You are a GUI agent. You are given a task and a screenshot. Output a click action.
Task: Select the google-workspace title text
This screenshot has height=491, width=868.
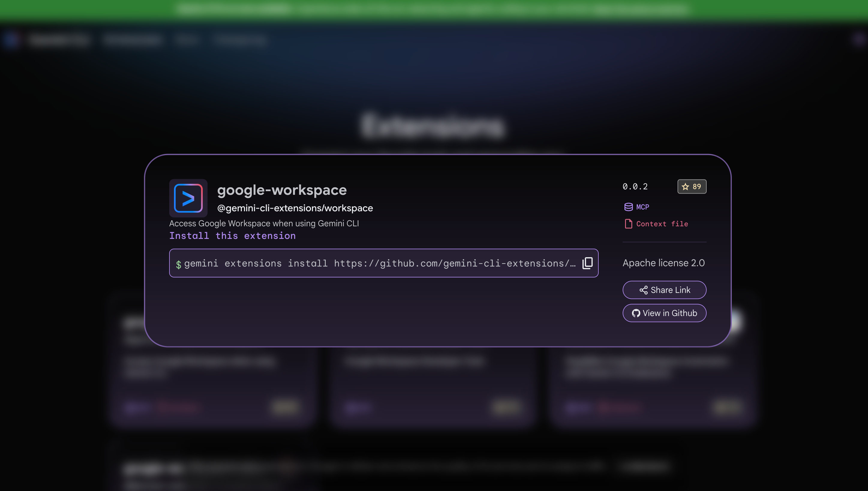tap(282, 190)
